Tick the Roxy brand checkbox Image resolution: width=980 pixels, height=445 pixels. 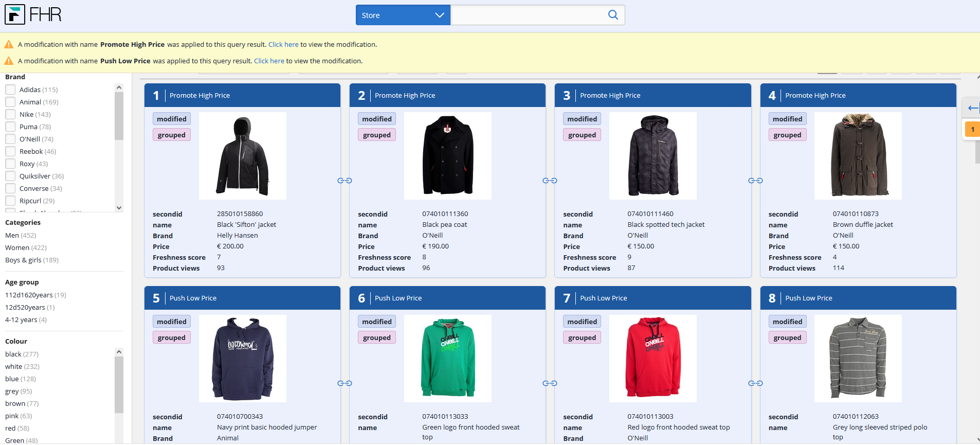(10, 164)
